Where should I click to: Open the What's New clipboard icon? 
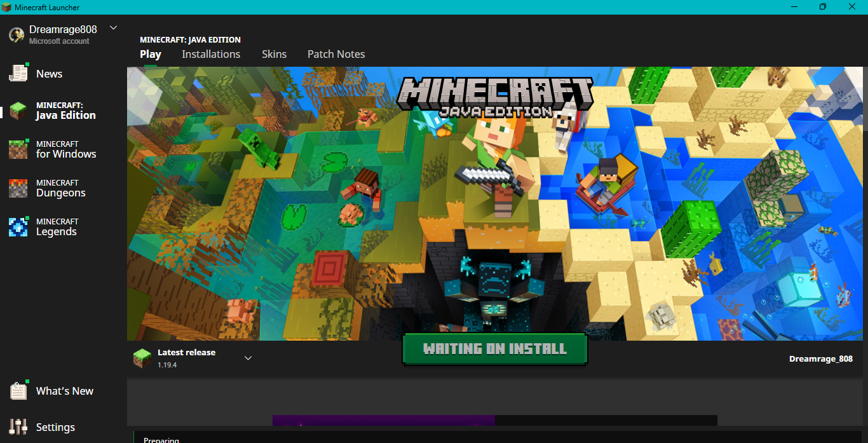(18, 390)
